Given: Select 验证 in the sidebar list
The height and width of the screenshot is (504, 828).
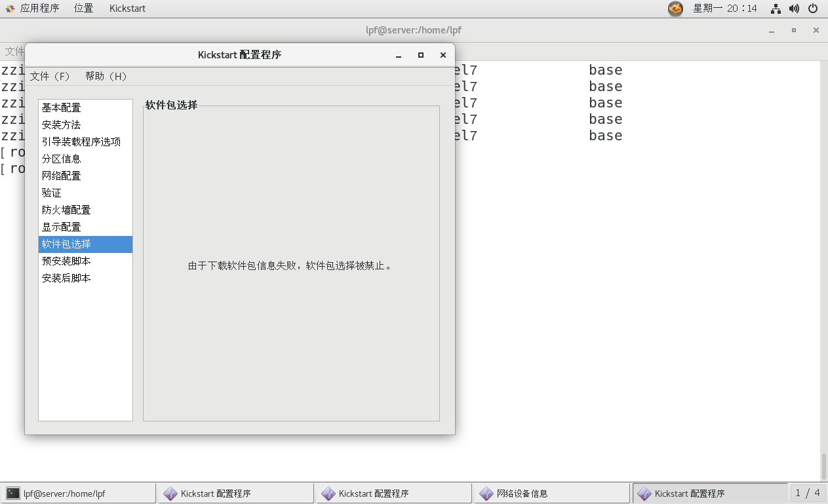Looking at the screenshot, I should 85,193.
